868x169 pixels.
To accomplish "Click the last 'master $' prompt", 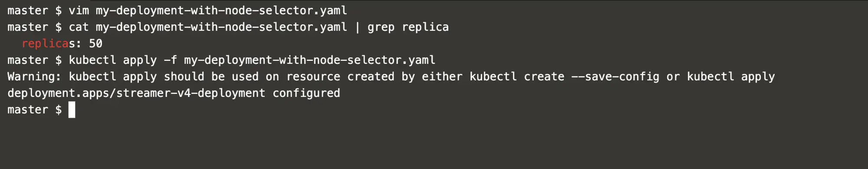I will pyautogui.click(x=35, y=109).
